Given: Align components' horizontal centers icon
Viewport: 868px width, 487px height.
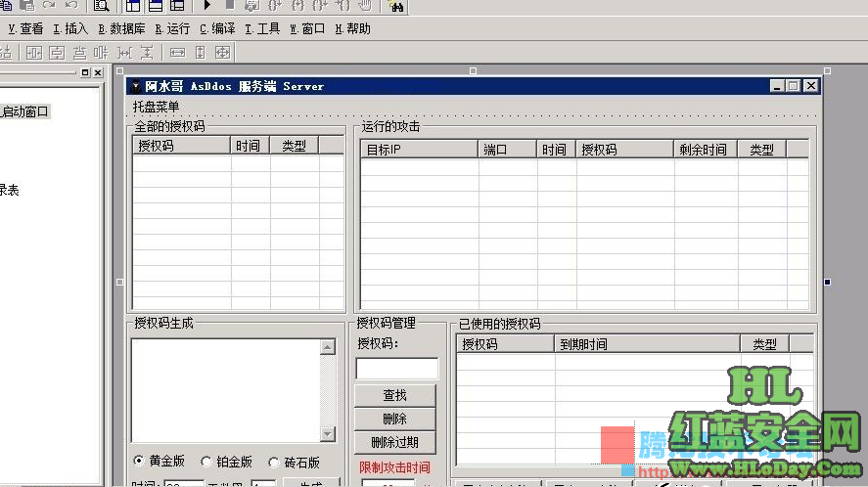Looking at the screenshot, I should pos(79,53).
